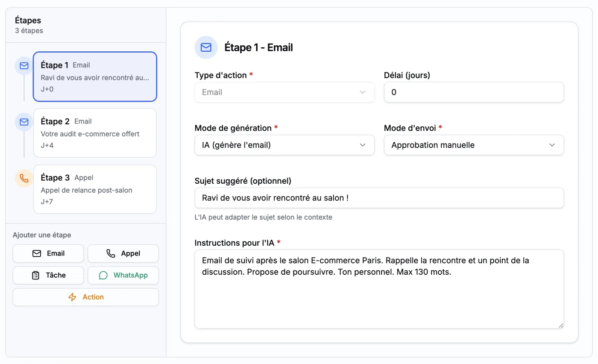The height and width of the screenshot is (364, 598).
Task: Add a WhatsApp step
Action: tap(123, 275)
